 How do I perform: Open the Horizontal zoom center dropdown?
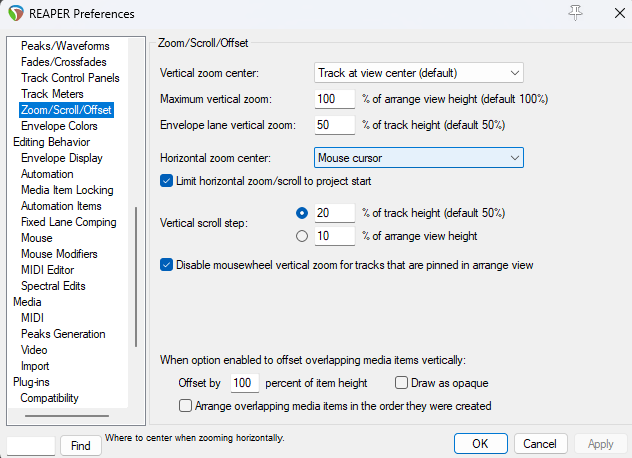[x=419, y=158]
